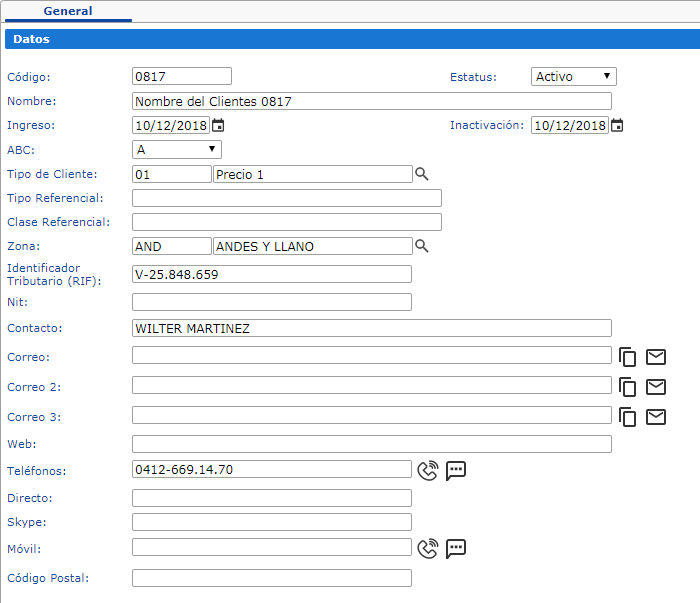Copy the Correo 3 address icon
Screen dimensions: 700x603
627,417
